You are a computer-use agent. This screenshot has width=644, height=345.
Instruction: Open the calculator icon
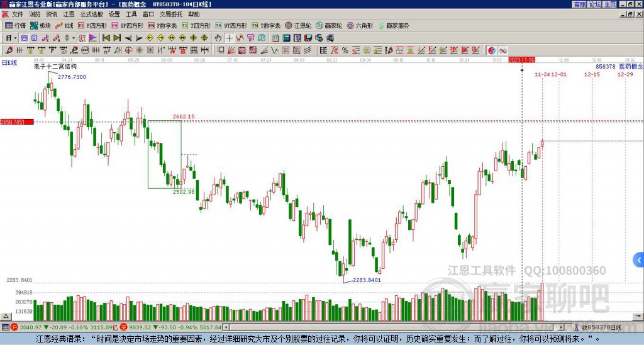286,38
